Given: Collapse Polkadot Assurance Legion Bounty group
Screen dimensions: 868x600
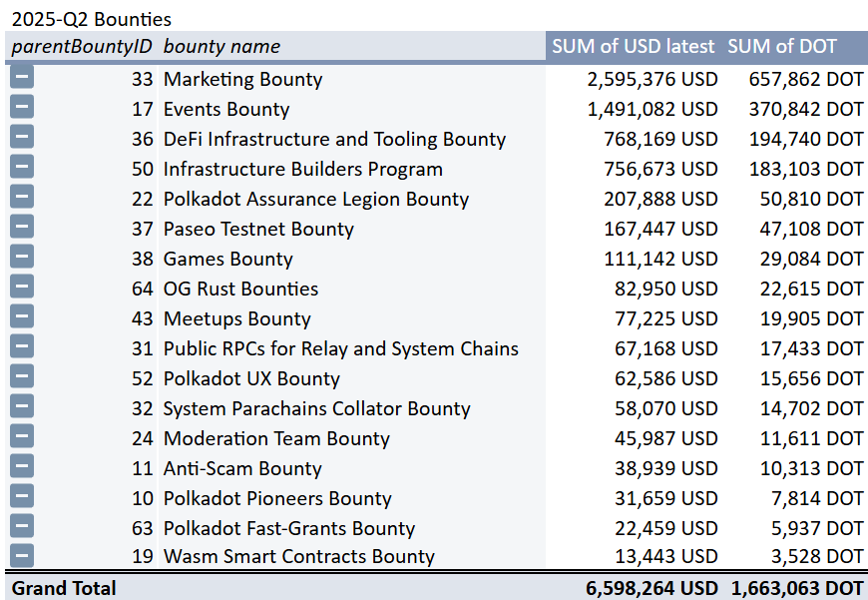Looking at the screenshot, I should pyautogui.click(x=22, y=198).
